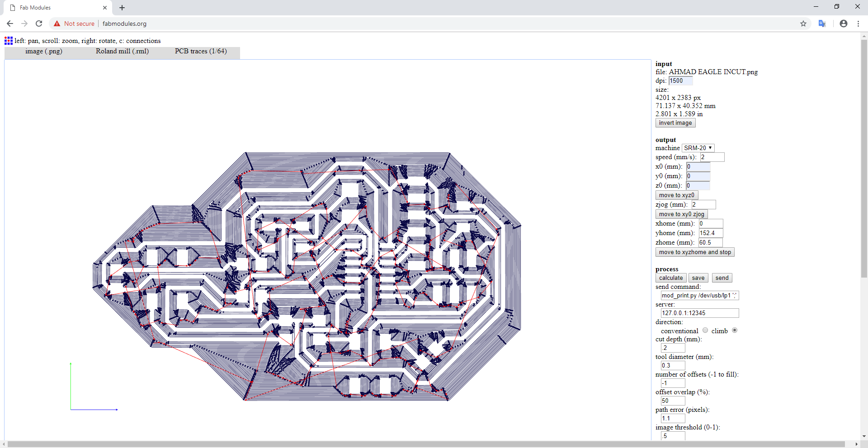Open the image (.png) input menu
The height and width of the screenshot is (448, 868).
tap(44, 52)
